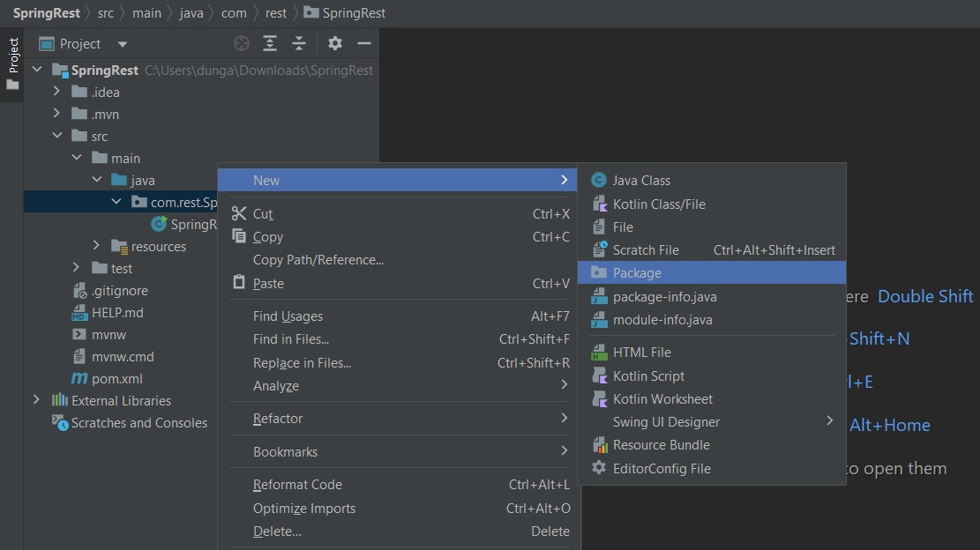Expand the resources folder
980x550 pixels.
coord(96,245)
